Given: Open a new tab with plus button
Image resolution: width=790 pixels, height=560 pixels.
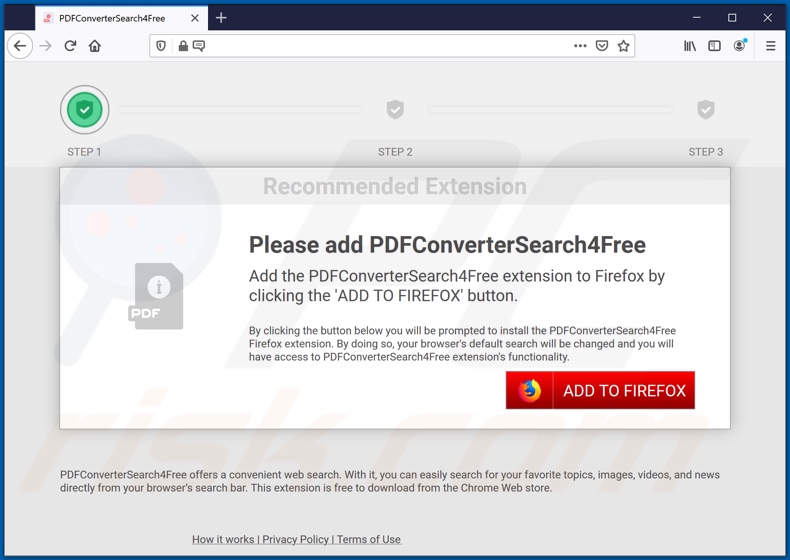Looking at the screenshot, I should pos(221,18).
